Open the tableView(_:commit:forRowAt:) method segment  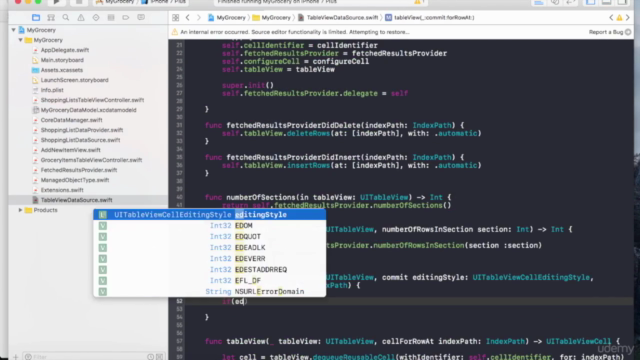point(429,18)
